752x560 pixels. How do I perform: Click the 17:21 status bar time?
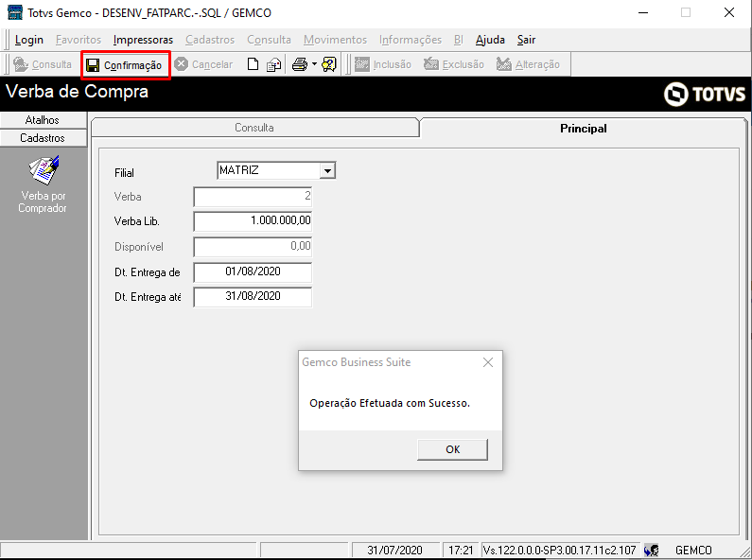[x=461, y=550]
